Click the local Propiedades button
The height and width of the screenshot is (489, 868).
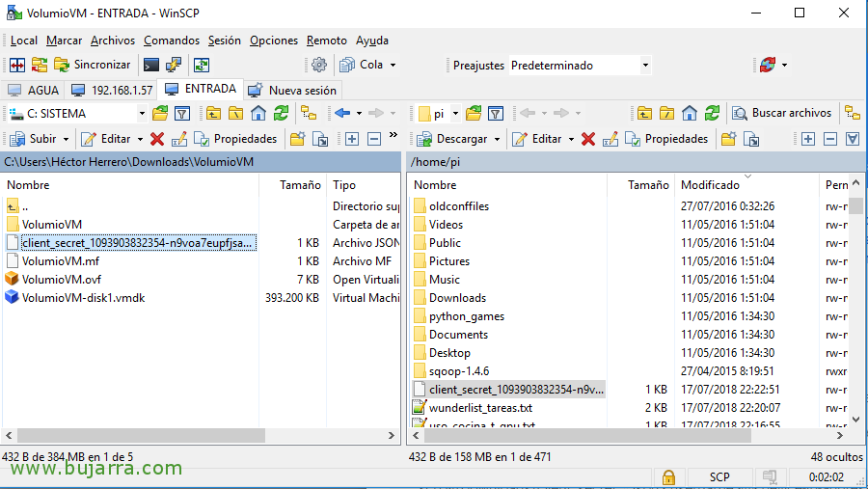pos(236,139)
